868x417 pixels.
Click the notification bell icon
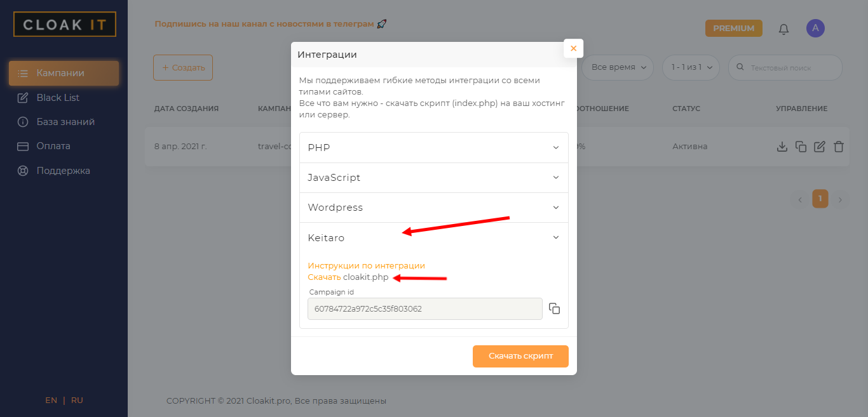tap(783, 29)
